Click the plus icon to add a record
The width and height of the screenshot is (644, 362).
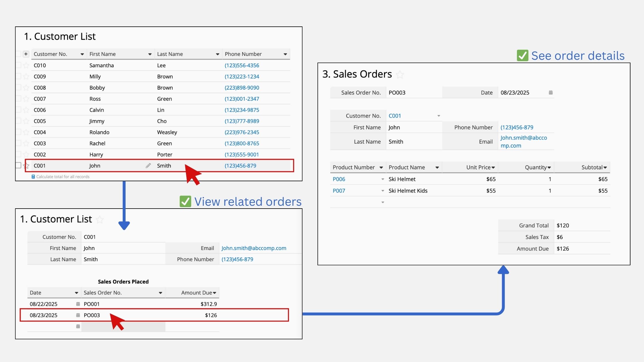[x=26, y=54]
